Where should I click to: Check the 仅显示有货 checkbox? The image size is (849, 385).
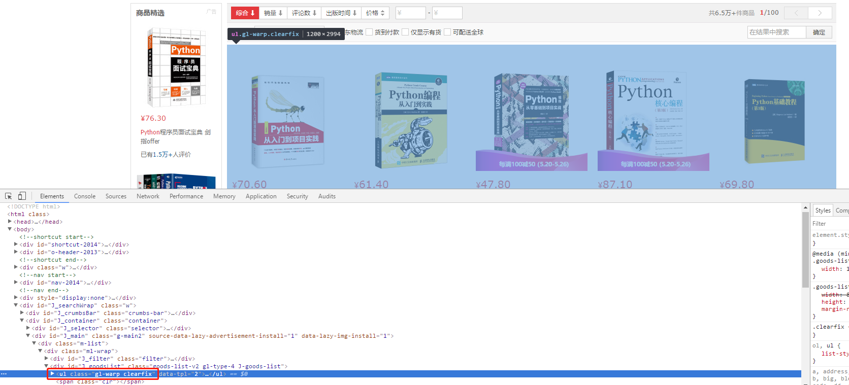coord(405,32)
